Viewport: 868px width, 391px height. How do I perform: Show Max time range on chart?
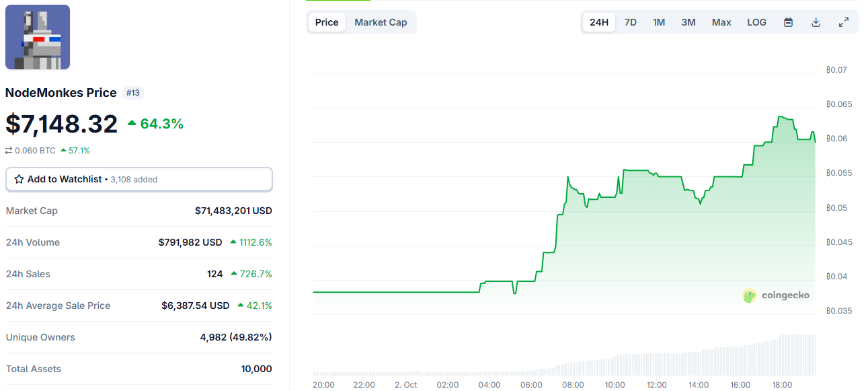click(x=721, y=22)
